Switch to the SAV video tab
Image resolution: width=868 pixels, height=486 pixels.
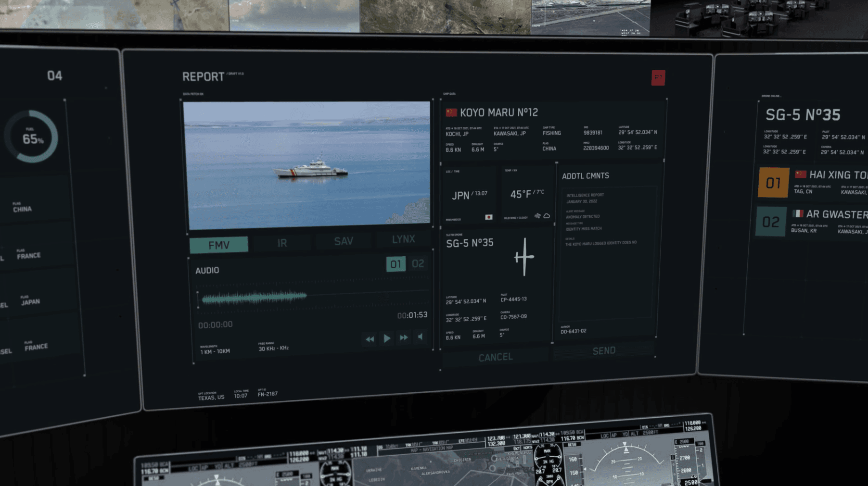(344, 241)
